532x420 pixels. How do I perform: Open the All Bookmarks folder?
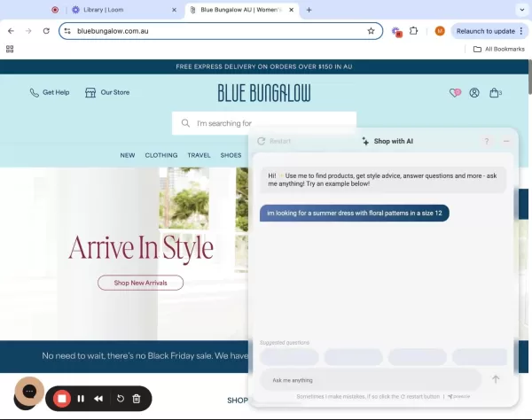498,49
